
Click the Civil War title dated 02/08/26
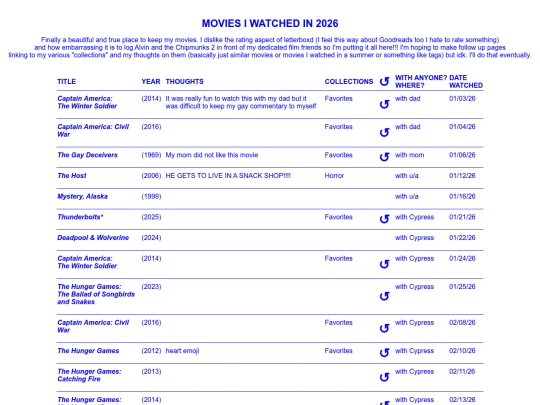[93, 326]
